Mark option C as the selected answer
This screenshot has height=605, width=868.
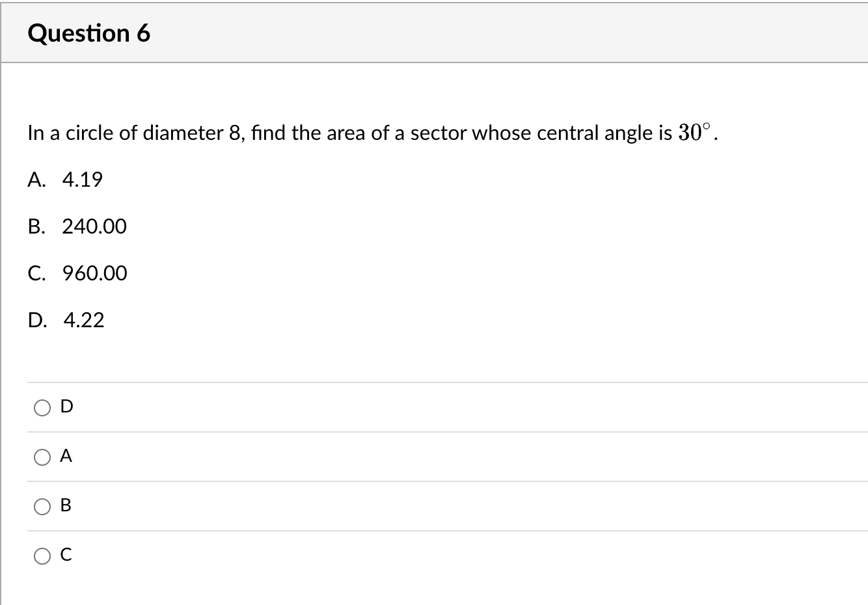(42, 556)
